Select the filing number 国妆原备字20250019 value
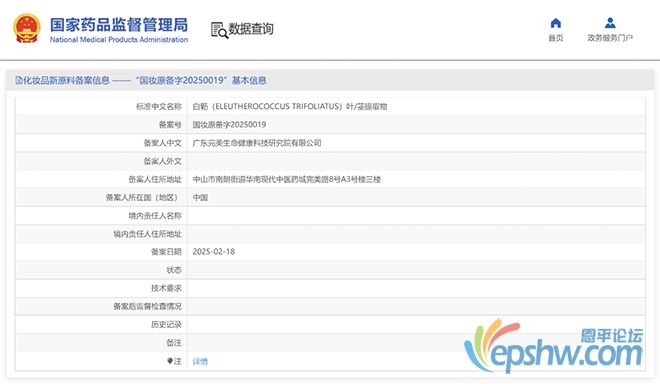The width and height of the screenshot is (660, 384). point(229,125)
